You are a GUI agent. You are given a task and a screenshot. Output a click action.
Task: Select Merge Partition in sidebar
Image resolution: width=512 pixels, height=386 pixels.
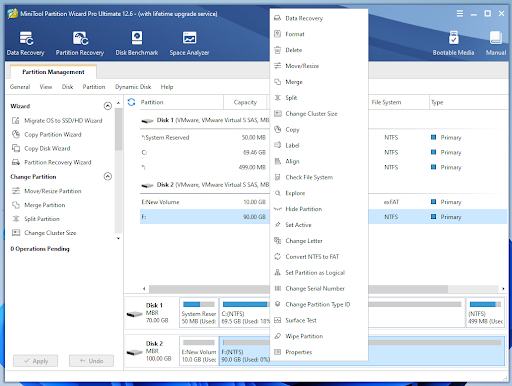point(38,205)
